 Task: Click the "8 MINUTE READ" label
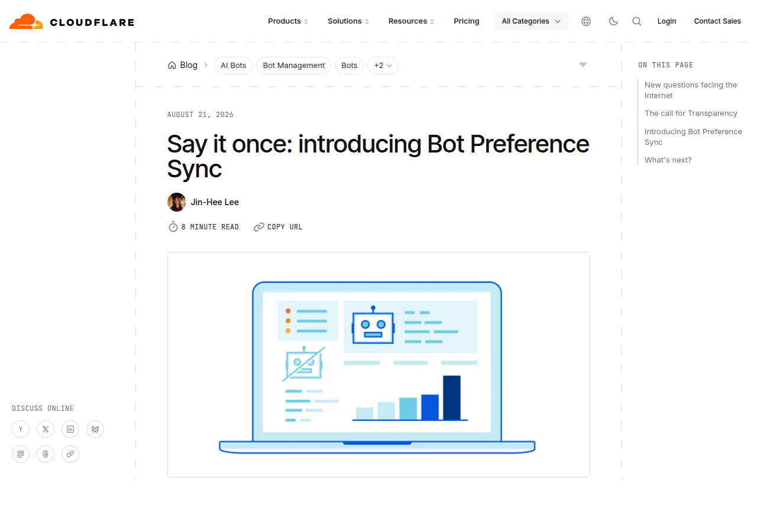pyautogui.click(x=203, y=227)
